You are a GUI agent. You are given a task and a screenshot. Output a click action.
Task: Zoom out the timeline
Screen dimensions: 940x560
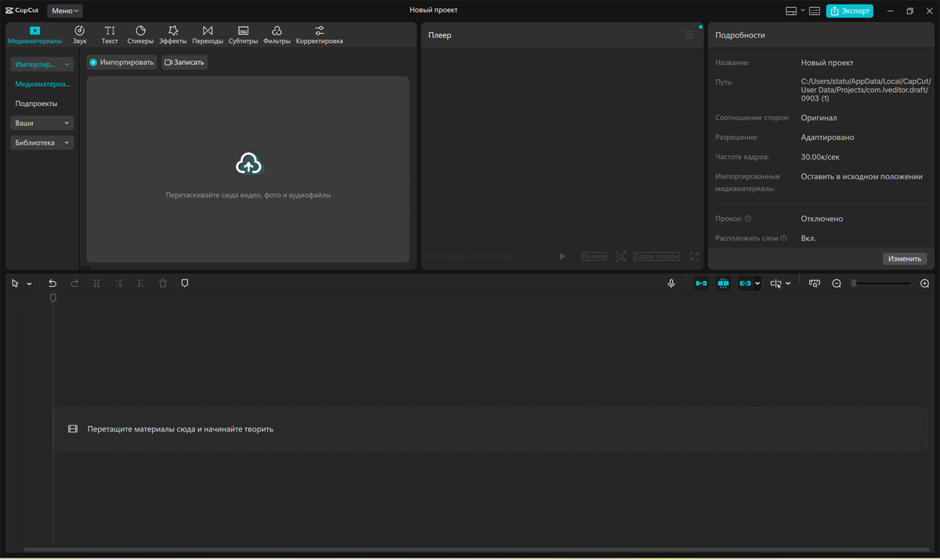click(837, 284)
